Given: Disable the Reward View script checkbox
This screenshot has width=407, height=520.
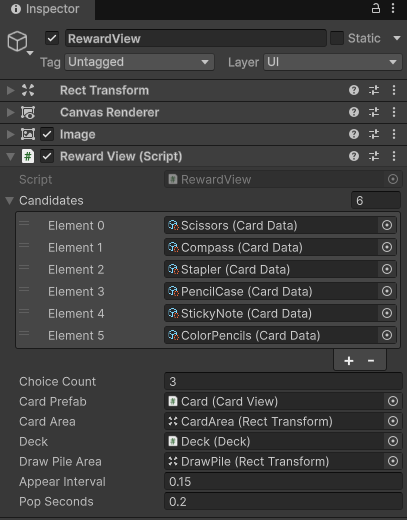Looking at the screenshot, I should (x=47, y=156).
